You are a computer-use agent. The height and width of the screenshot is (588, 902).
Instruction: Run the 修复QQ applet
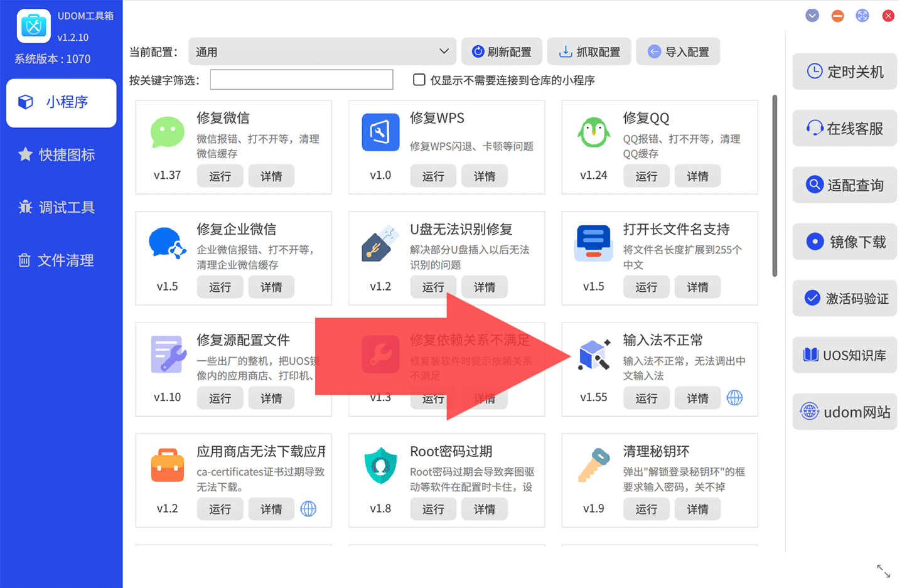(x=646, y=176)
